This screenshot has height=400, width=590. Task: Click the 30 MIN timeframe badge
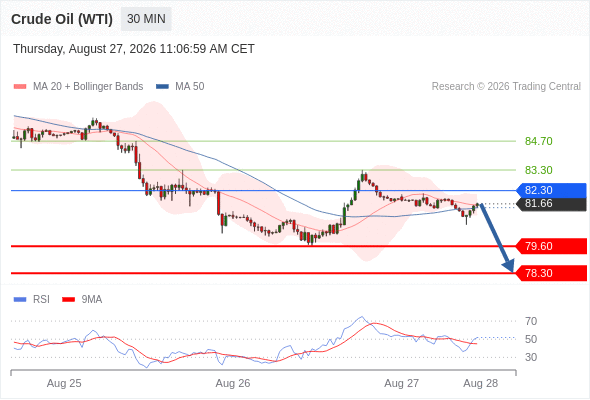(x=146, y=19)
